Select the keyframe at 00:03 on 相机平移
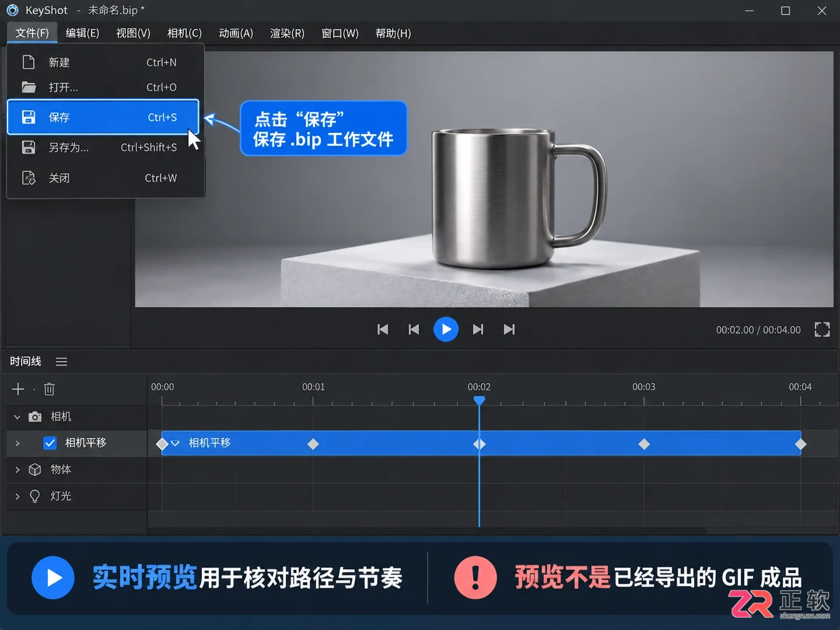 click(x=644, y=444)
